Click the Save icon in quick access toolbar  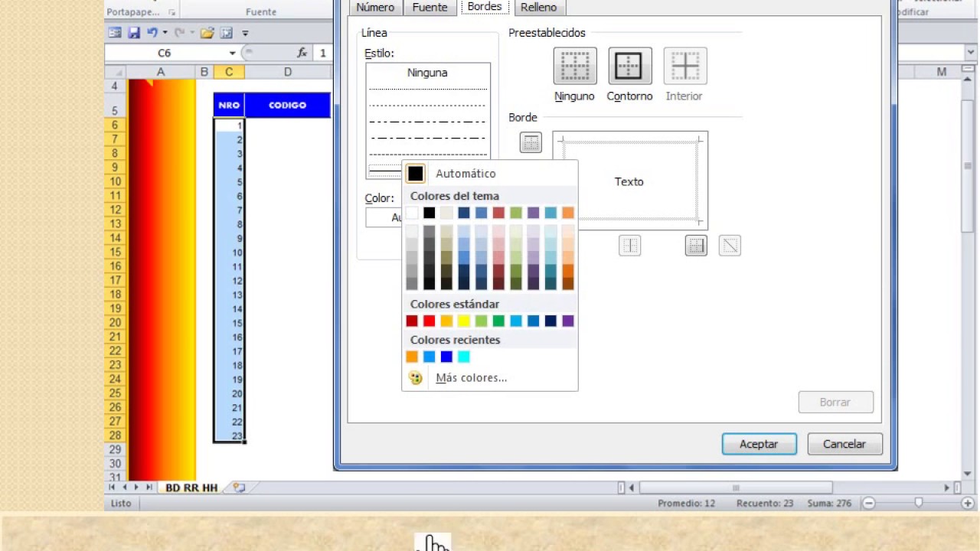[x=134, y=33]
